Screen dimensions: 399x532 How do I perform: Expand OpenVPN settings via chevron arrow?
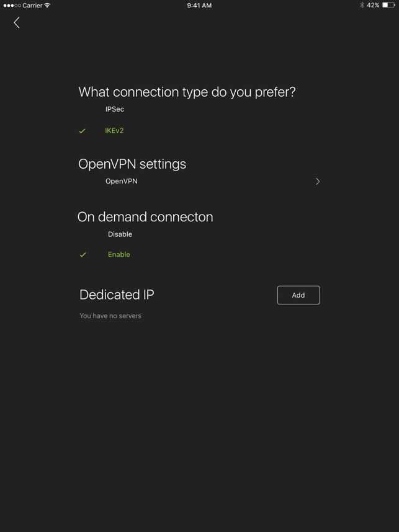318,182
